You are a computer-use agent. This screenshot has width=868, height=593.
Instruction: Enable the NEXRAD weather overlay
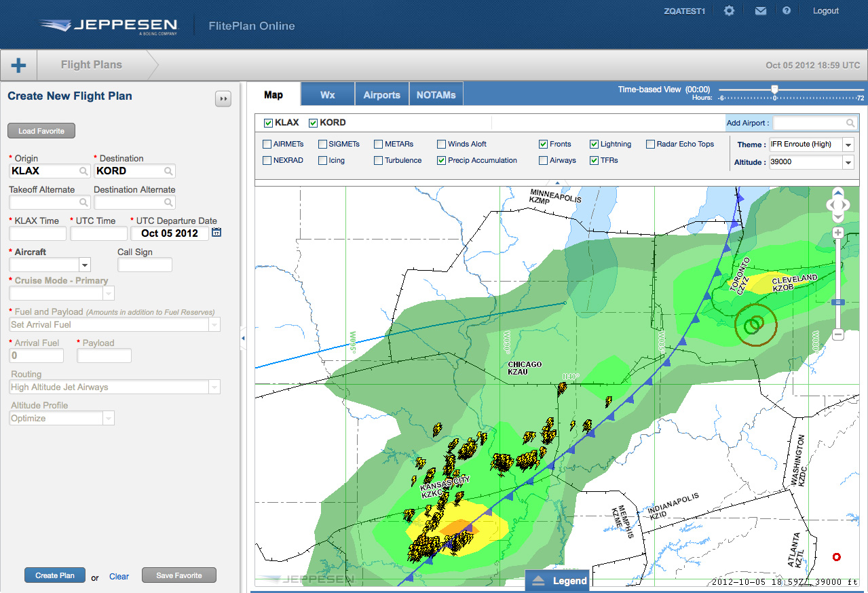(x=267, y=160)
